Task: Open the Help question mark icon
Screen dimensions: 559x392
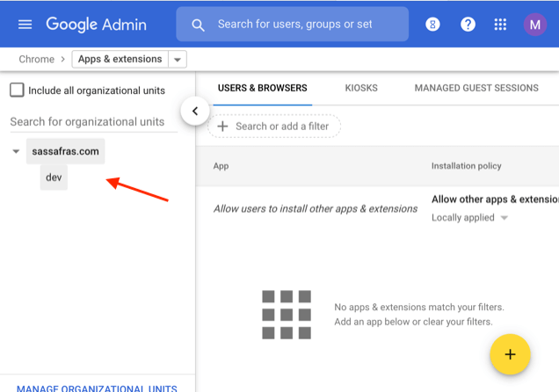Action: tap(468, 25)
